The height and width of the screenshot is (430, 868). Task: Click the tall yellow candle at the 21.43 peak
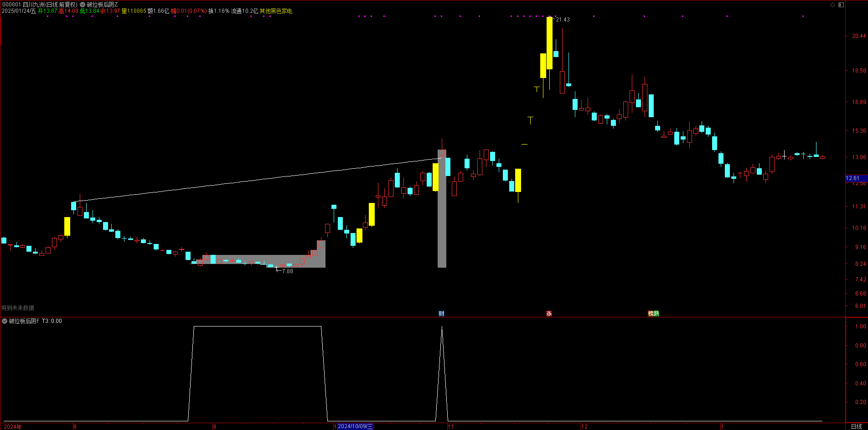549,43
